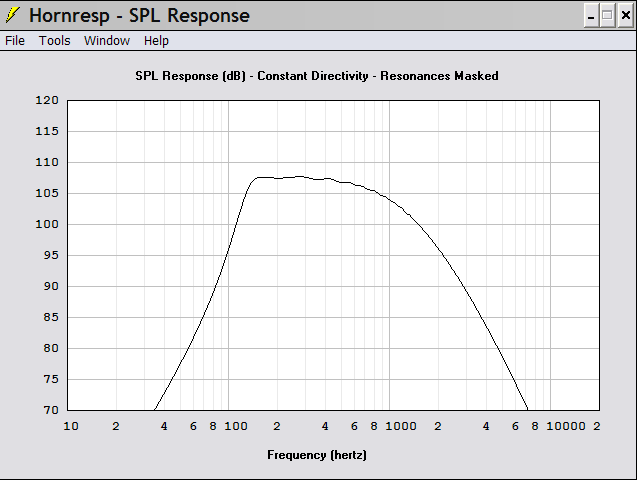Open the Help menu
The height and width of the screenshot is (480, 637).
click(x=156, y=41)
